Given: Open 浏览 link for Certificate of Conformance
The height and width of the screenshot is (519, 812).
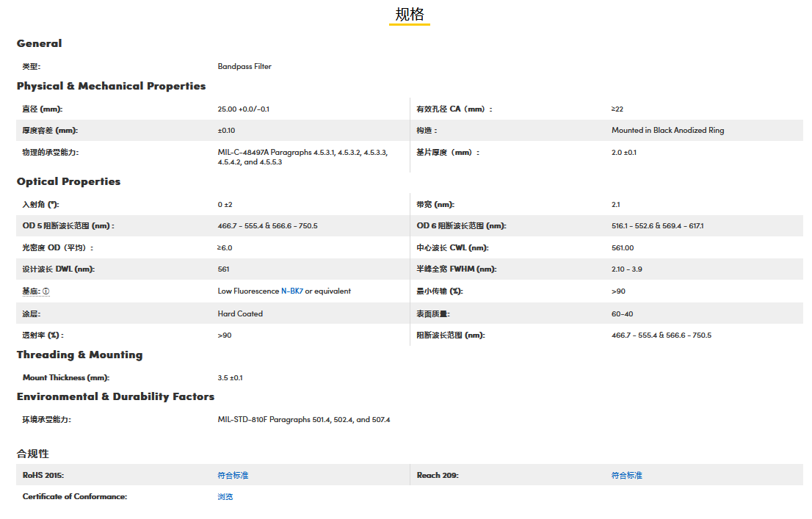Looking at the screenshot, I should (225, 497).
